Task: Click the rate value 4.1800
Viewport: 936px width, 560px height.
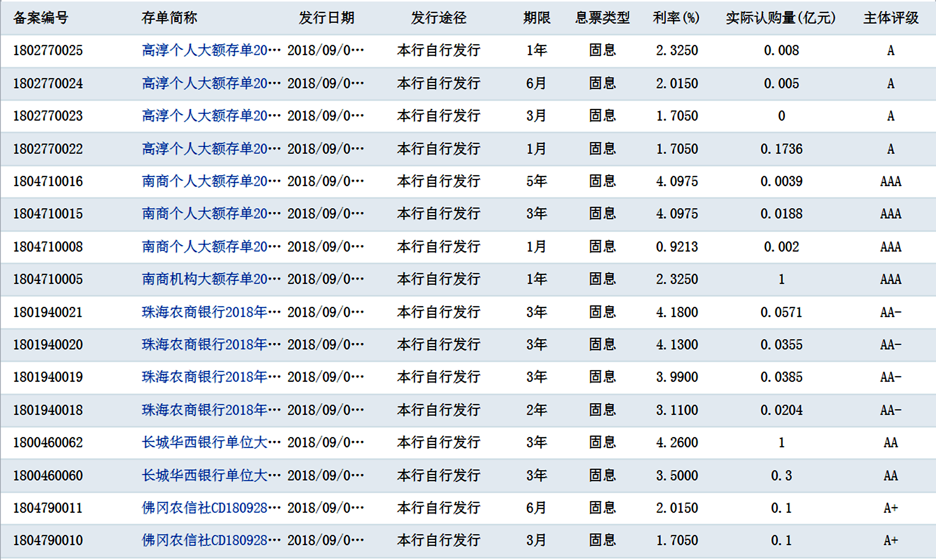Action: pyautogui.click(x=677, y=312)
